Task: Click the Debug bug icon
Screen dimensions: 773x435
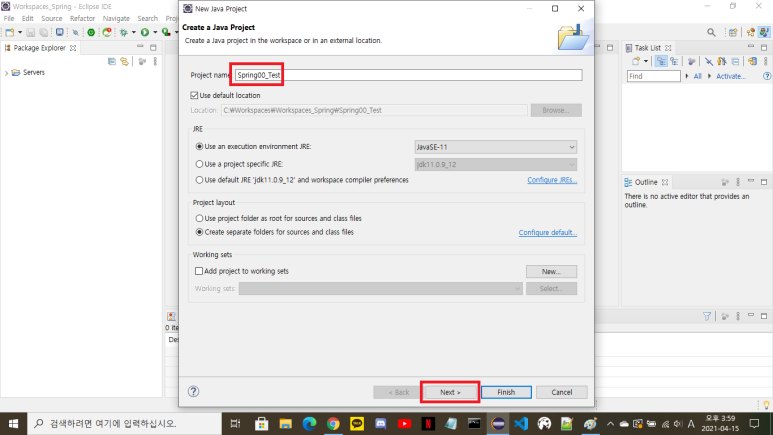Action: [124, 33]
